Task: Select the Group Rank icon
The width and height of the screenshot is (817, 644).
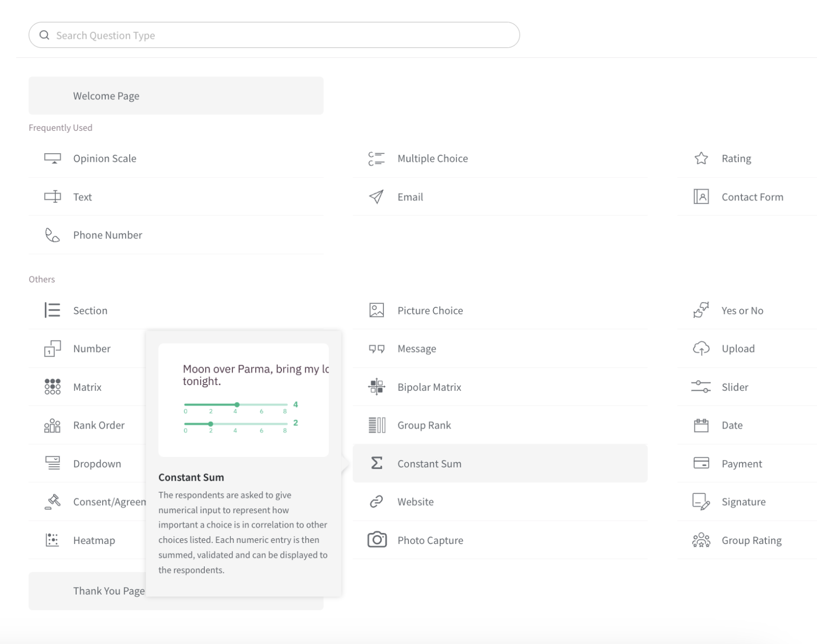Action: click(x=377, y=425)
